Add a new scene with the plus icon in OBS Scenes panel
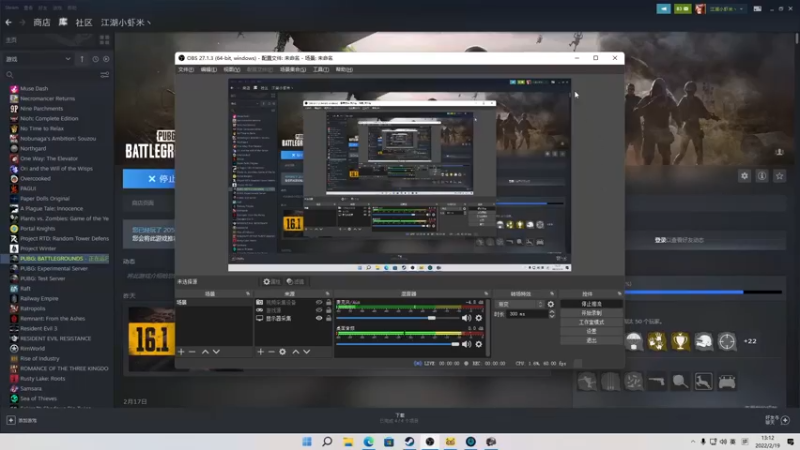 pyautogui.click(x=181, y=352)
